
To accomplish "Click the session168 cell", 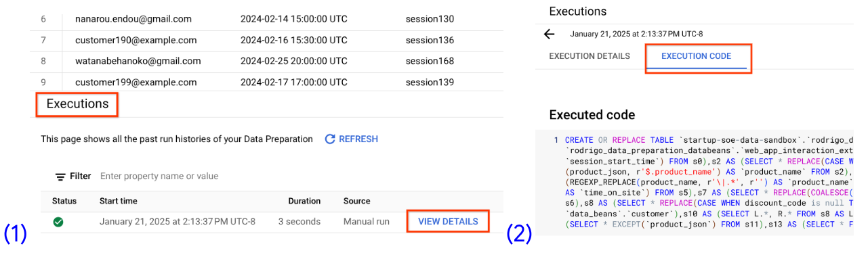I will point(430,61).
